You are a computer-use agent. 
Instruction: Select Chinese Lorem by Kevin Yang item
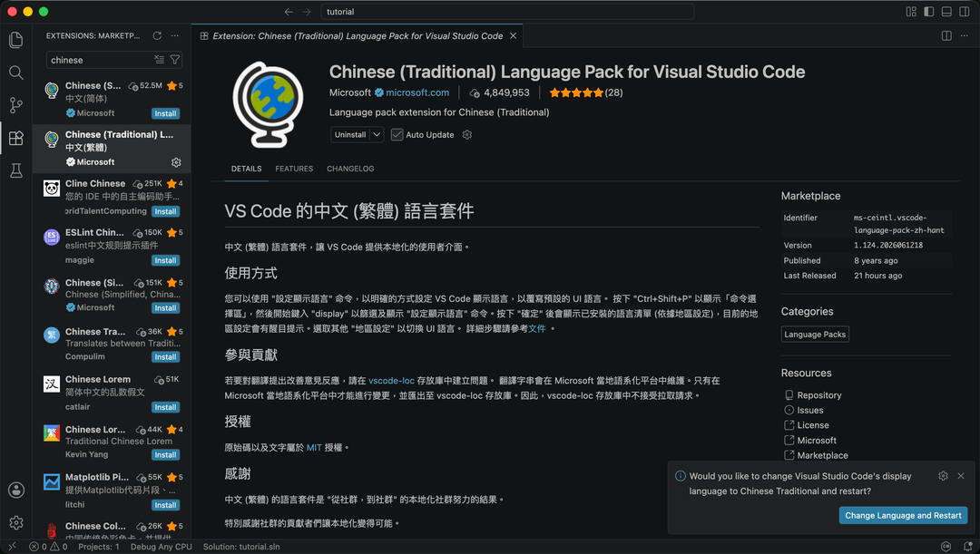pos(112,442)
